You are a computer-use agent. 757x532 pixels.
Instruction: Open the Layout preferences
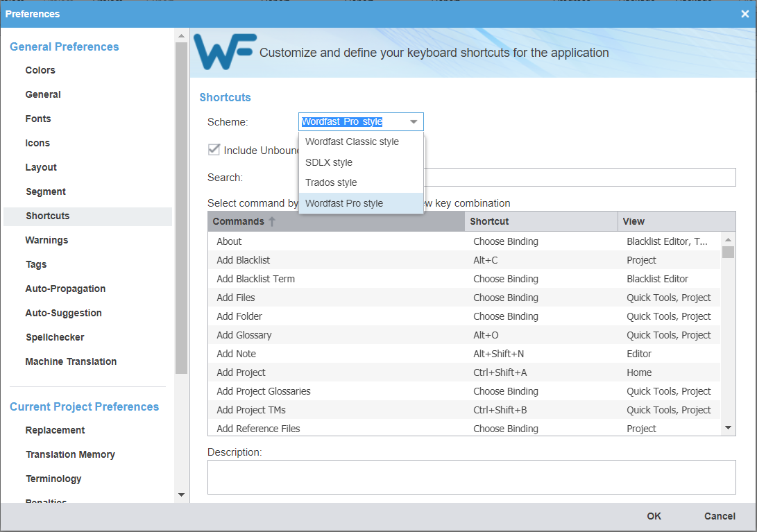pos(41,167)
